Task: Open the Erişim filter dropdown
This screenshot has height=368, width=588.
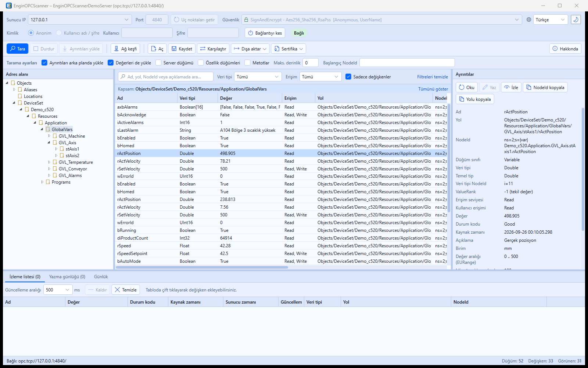Action: [x=320, y=77]
